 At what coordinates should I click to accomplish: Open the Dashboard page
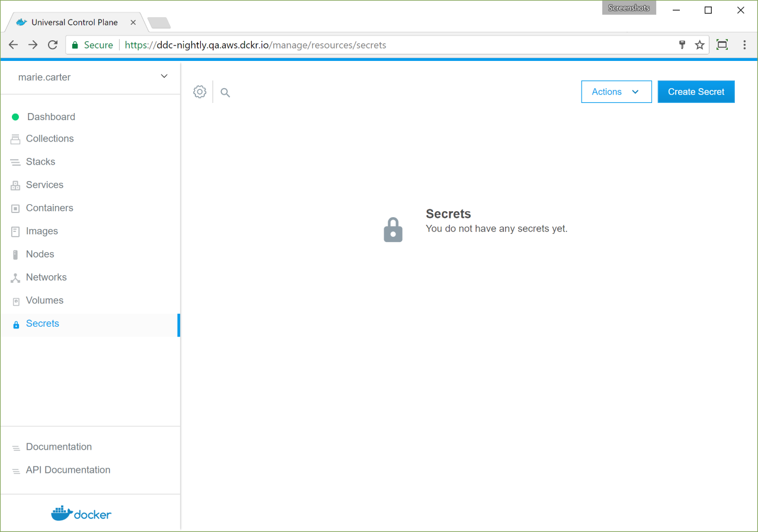click(51, 117)
